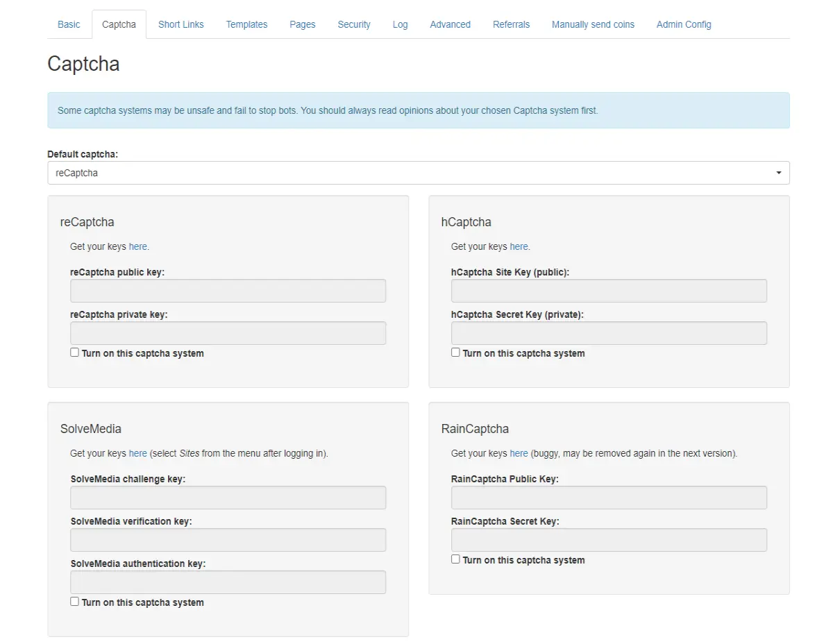
Task: Click the hCaptcha keys 'here' link
Action: point(519,246)
